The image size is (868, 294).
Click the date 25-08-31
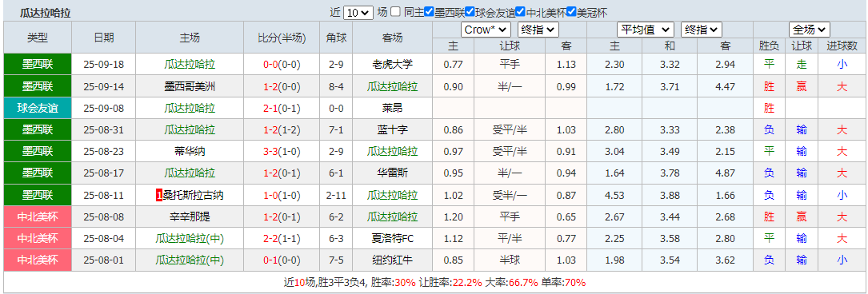[x=103, y=130]
